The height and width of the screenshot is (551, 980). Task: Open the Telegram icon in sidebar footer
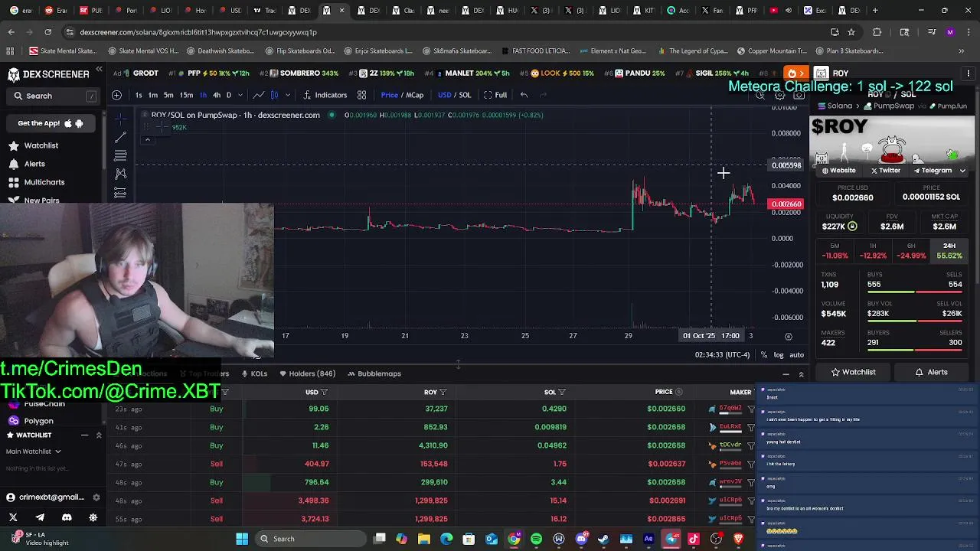40,518
